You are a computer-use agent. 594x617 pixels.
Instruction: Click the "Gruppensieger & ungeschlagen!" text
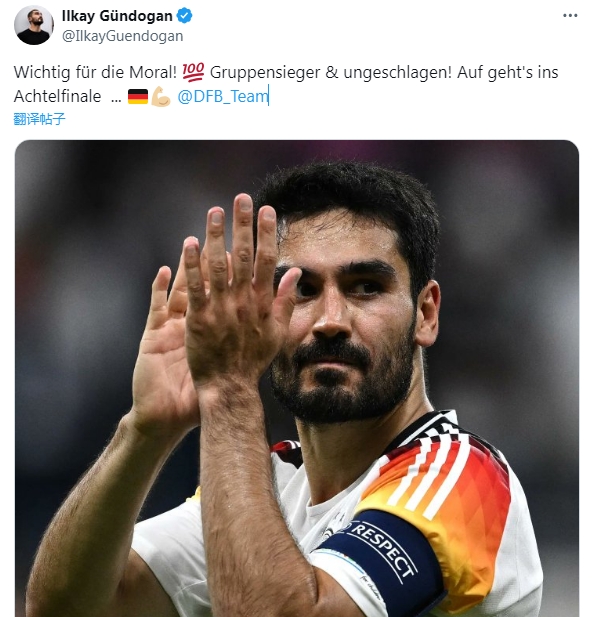[x=331, y=72]
